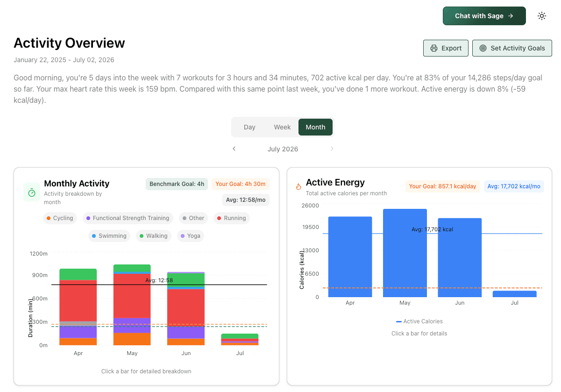Toggle the Cycling legend filter
Viewport: 561px width, 392px height.
[60, 218]
